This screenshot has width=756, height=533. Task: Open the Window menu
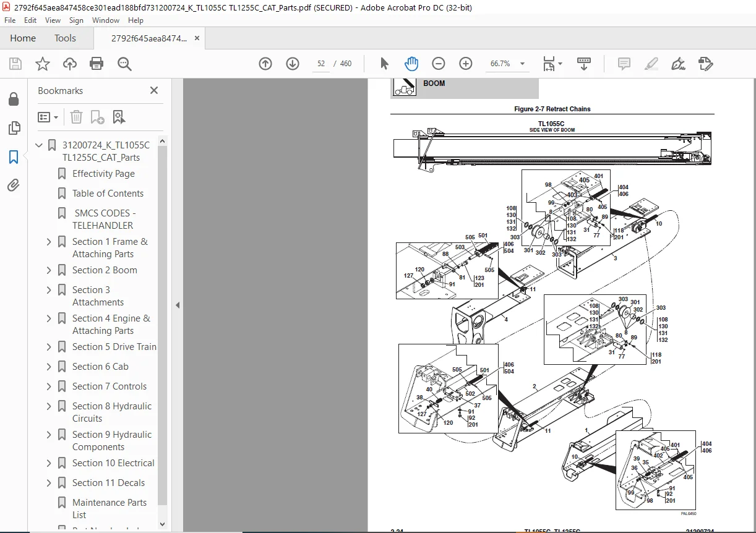(x=106, y=20)
